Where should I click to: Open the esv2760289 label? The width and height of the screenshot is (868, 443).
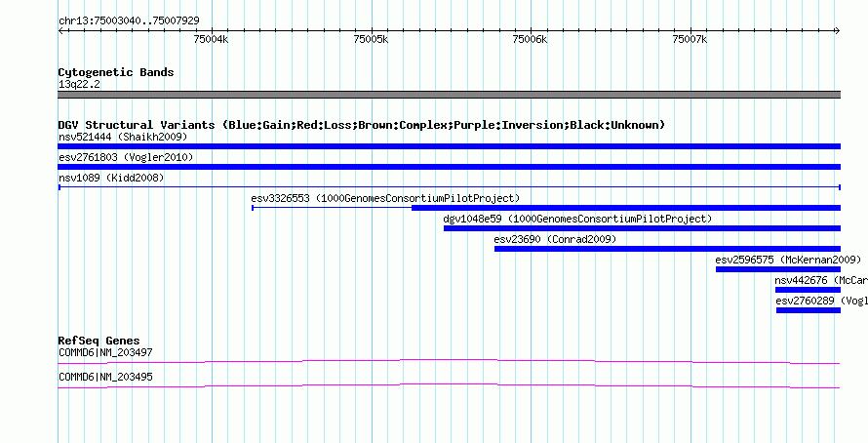pyautogui.click(x=822, y=301)
